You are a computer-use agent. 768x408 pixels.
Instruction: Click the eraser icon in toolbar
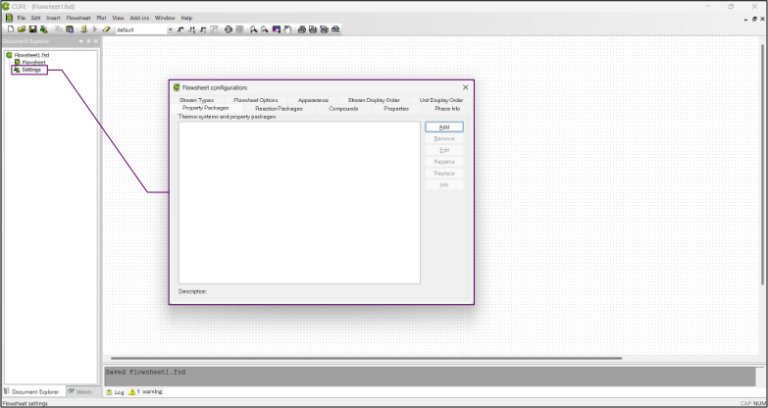pyautogui.click(x=106, y=29)
